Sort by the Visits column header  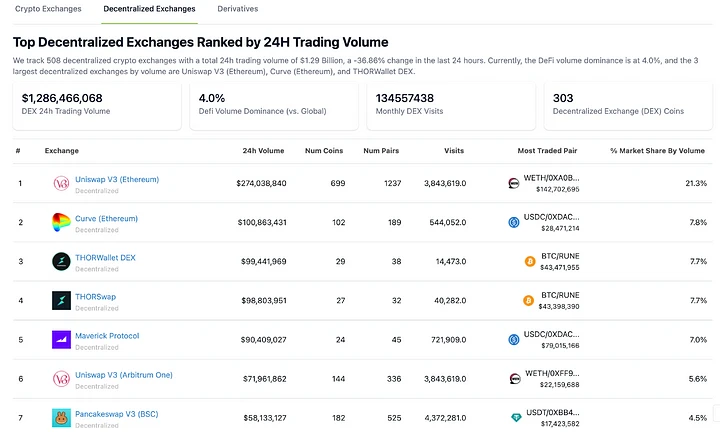pyautogui.click(x=454, y=151)
